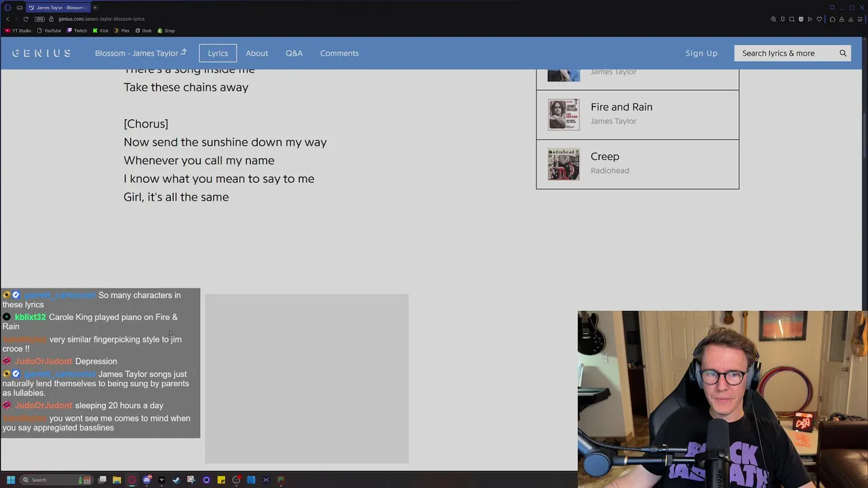
Task: Click the tab search icon in title bar
Action: click(x=832, y=7)
